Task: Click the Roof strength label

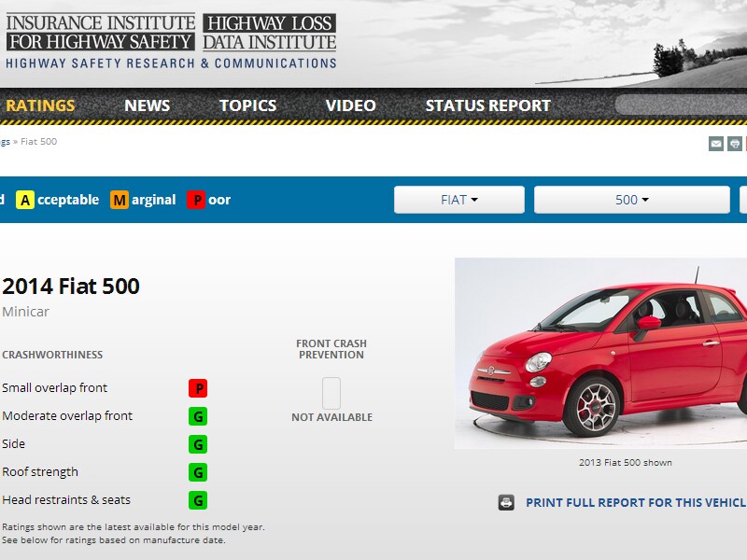Action: [40, 472]
